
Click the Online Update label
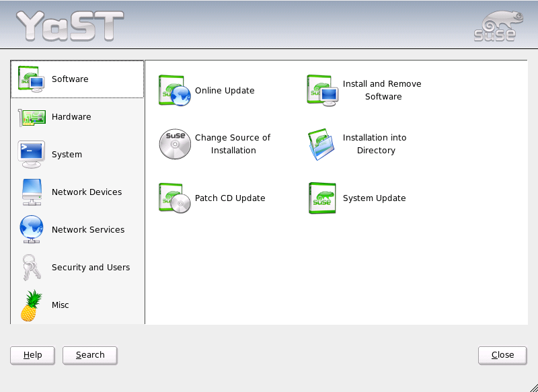click(225, 91)
